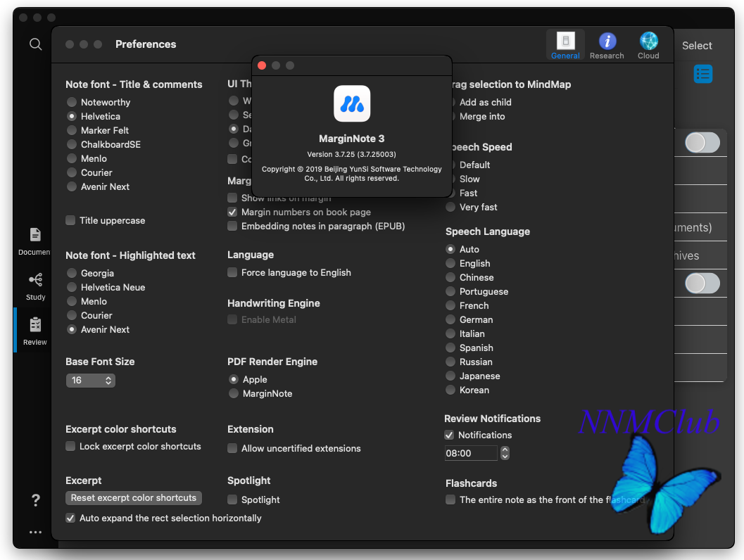This screenshot has width=744, height=560.
Task: Click the 08:00 notification time field
Action: [x=471, y=453]
